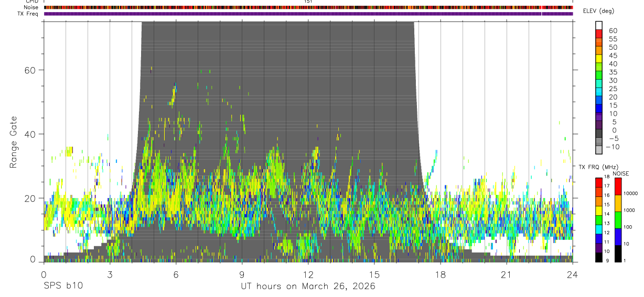Click the ELEV colorbar value 30
Viewport: 644px width, 297px height.
(613, 80)
